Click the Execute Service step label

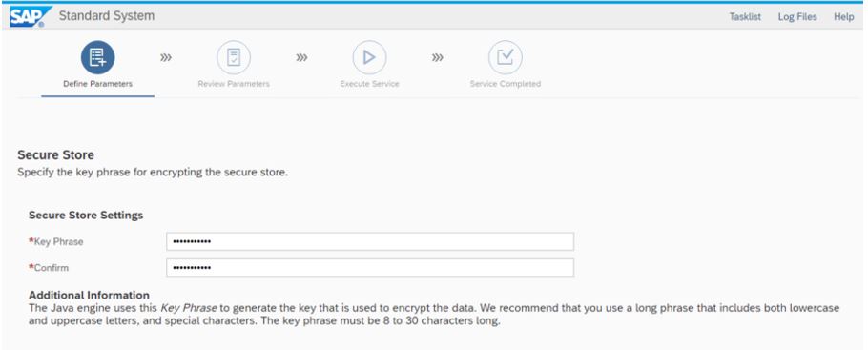pos(369,84)
